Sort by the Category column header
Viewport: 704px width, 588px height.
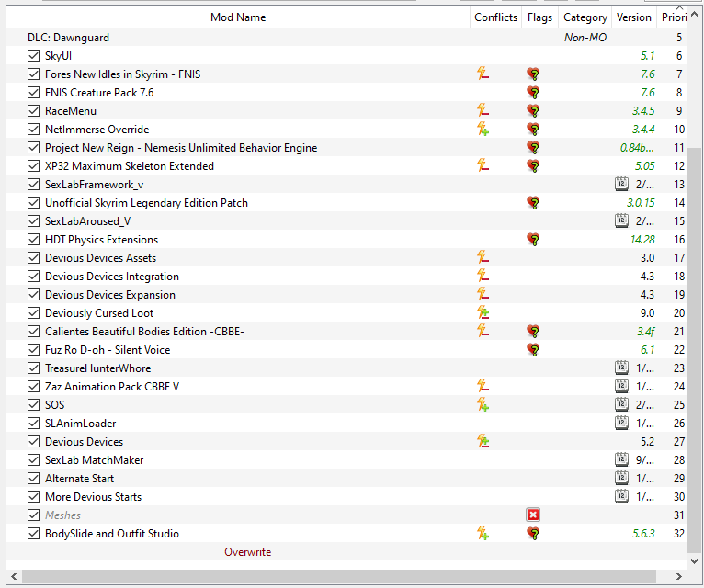tap(585, 17)
